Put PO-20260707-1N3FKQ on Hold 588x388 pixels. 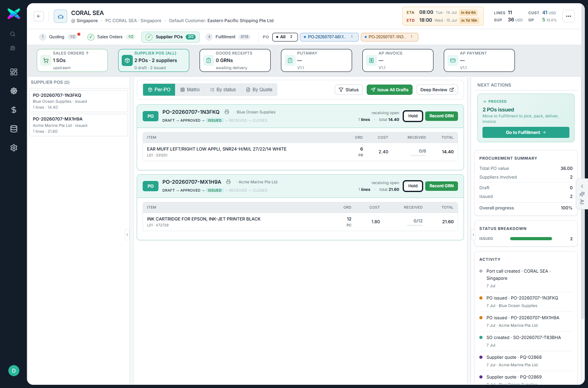pos(413,116)
